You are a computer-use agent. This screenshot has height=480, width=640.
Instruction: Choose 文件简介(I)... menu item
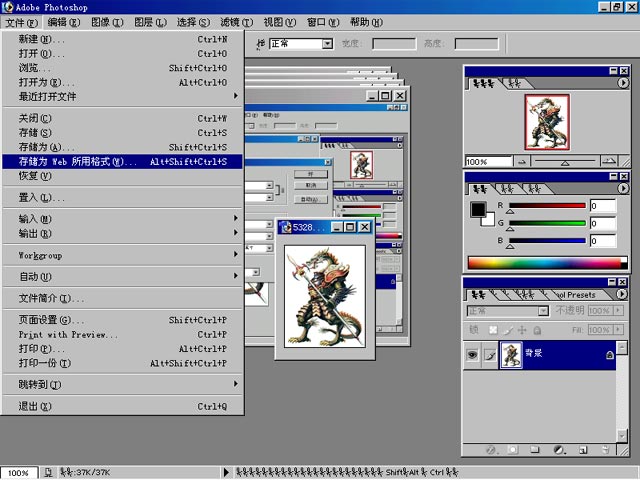(x=121, y=299)
